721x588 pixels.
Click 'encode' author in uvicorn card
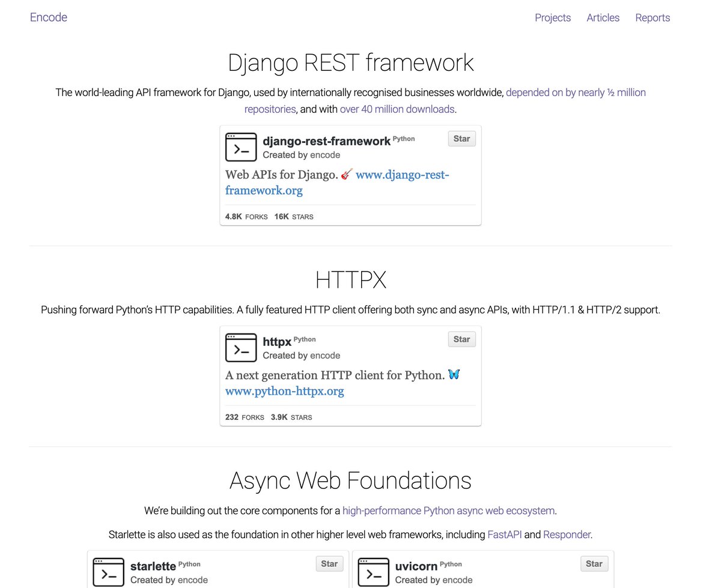[x=457, y=580]
